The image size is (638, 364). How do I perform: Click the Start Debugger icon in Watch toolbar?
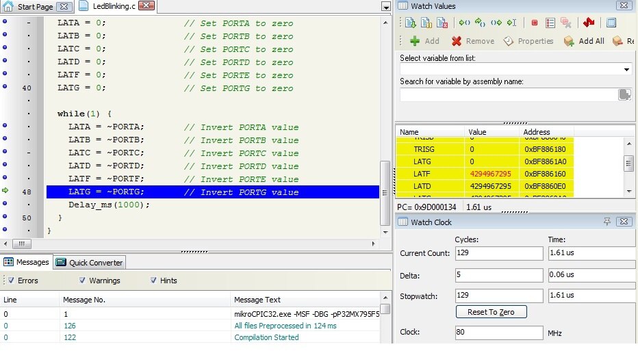(x=410, y=23)
